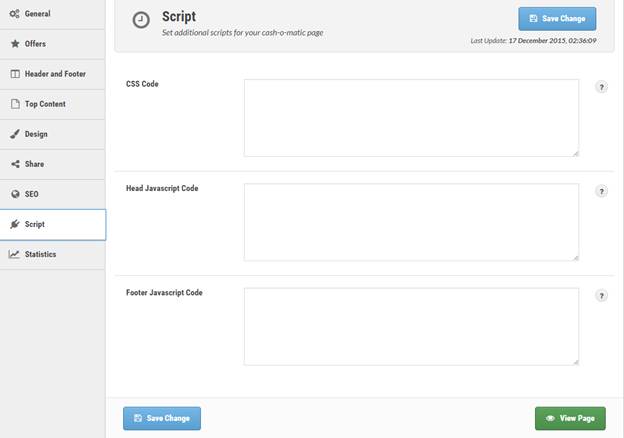Select the Header and Footer layout icon

click(x=15, y=74)
